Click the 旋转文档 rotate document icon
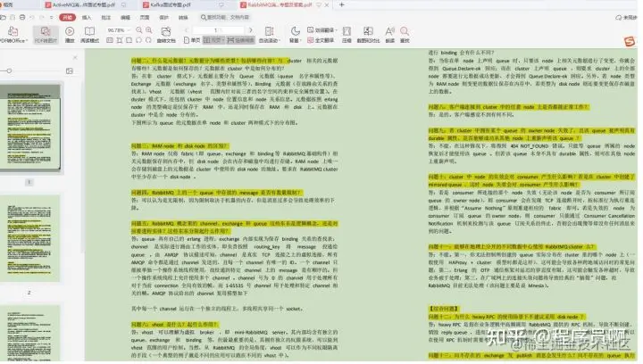The height and width of the screenshot is (364, 643). [x=166, y=31]
